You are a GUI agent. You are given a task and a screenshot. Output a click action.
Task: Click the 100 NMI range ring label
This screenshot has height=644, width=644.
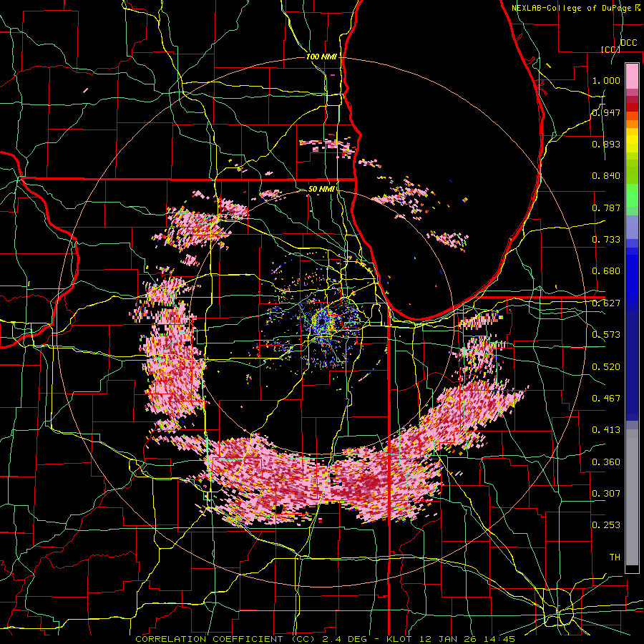(x=321, y=57)
